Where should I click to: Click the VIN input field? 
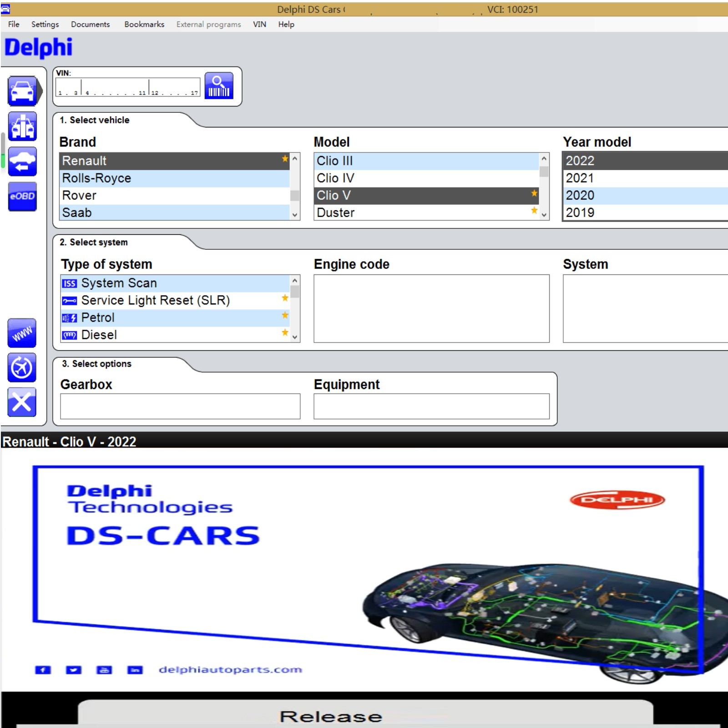[128, 87]
